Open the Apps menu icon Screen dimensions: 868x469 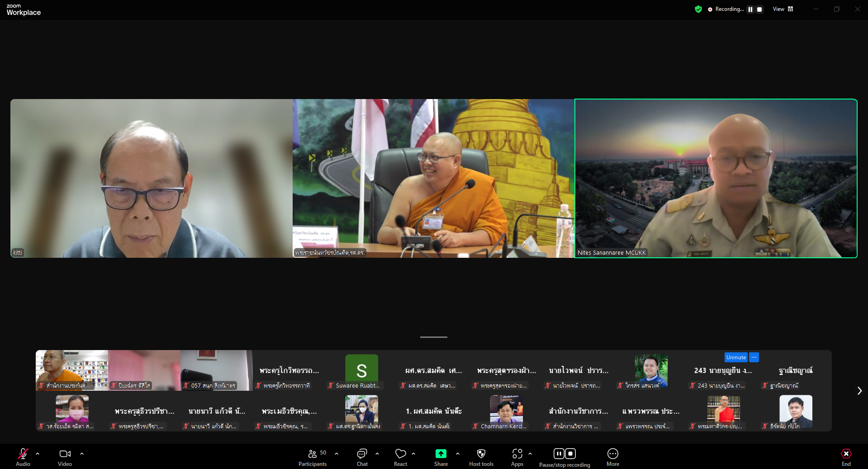pos(517,454)
